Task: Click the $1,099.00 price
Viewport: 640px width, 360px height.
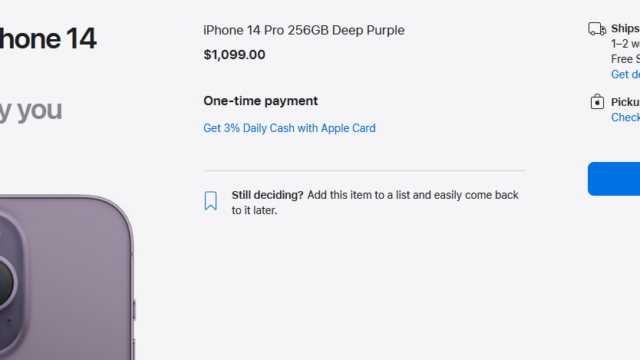Action: [x=234, y=55]
